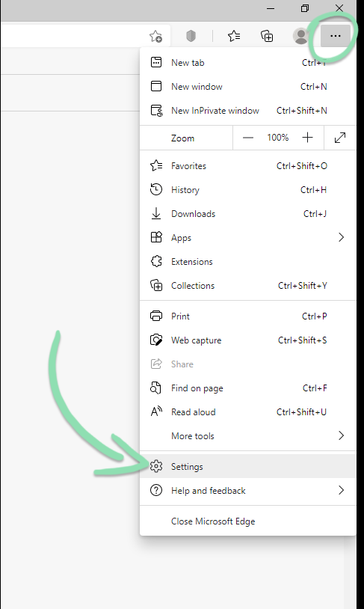Click the Ctrl+F shortcut text
Screen dimensions: 364x609
coord(315,388)
